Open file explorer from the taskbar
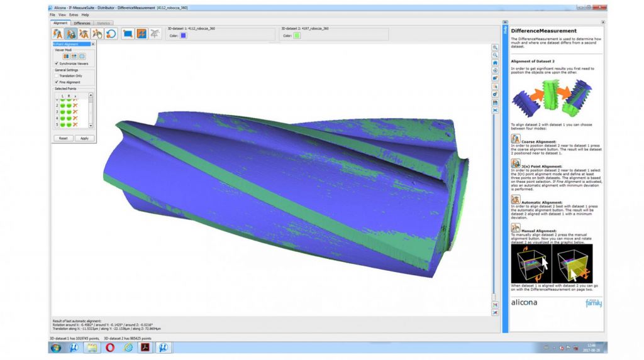 (x=92, y=347)
